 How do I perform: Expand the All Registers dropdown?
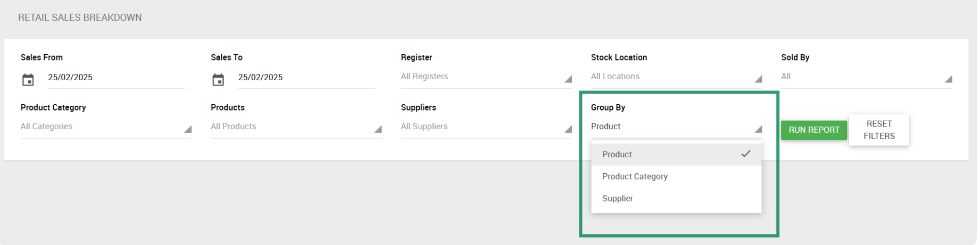coord(486,77)
